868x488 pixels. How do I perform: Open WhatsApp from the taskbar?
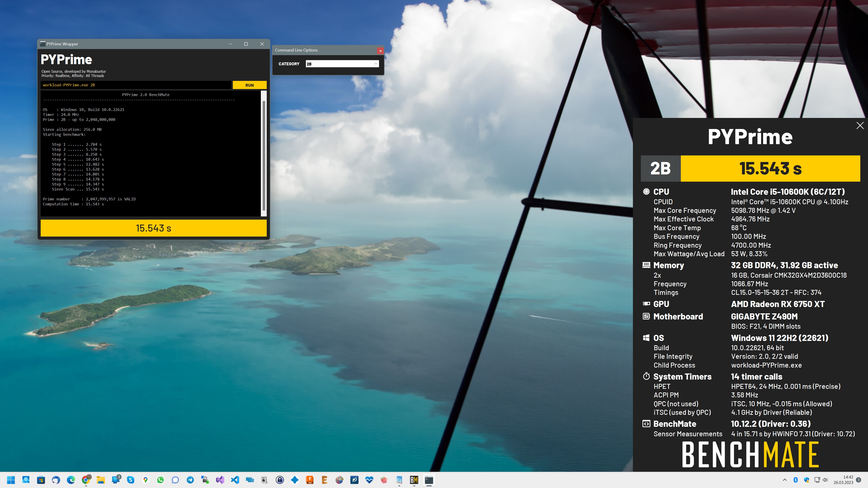pos(160,480)
